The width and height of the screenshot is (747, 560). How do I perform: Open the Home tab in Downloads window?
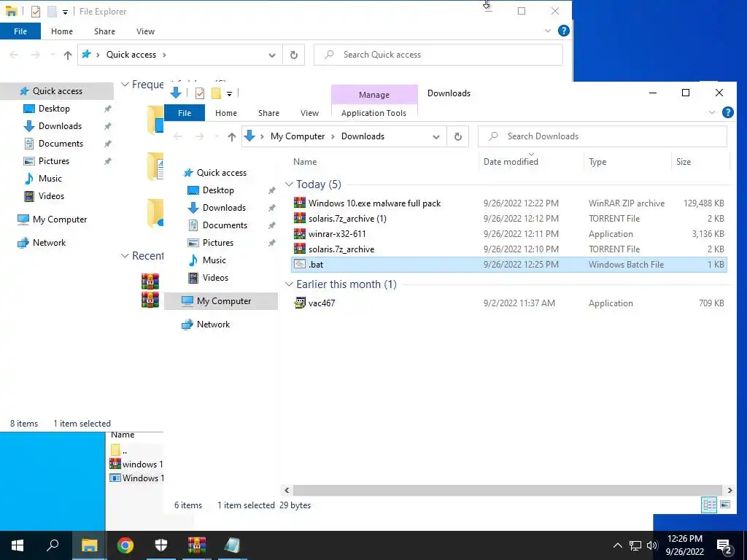[226, 113]
